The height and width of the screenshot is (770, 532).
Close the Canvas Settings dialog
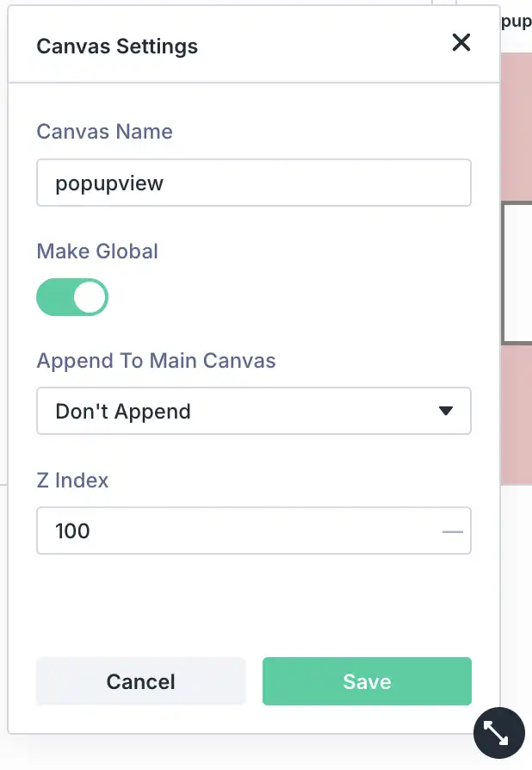461,43
